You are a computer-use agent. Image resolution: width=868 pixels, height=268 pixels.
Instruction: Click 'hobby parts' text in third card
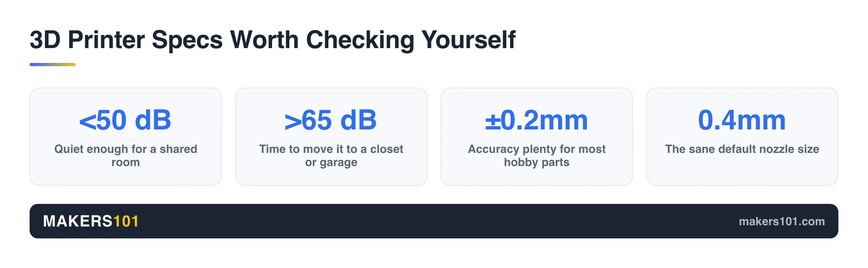point(537,162)
